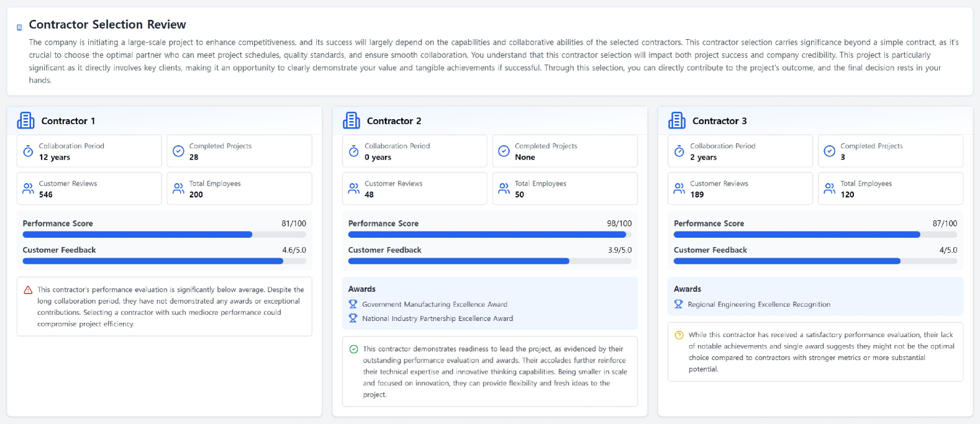Click Contractor 1's red warning triangle icon
This screenshot has width=980, height=424.
pos(28,290)
